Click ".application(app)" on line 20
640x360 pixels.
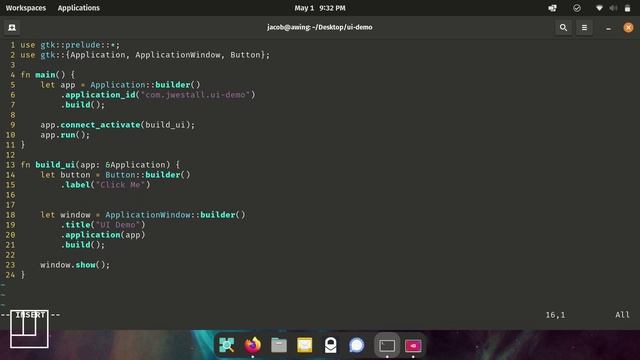point(103,235)
